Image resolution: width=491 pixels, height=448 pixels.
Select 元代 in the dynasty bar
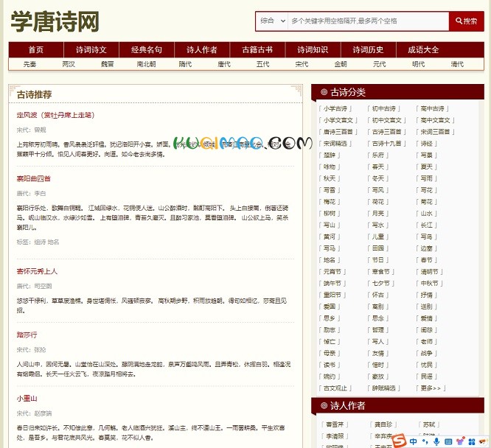coord(379,64)
